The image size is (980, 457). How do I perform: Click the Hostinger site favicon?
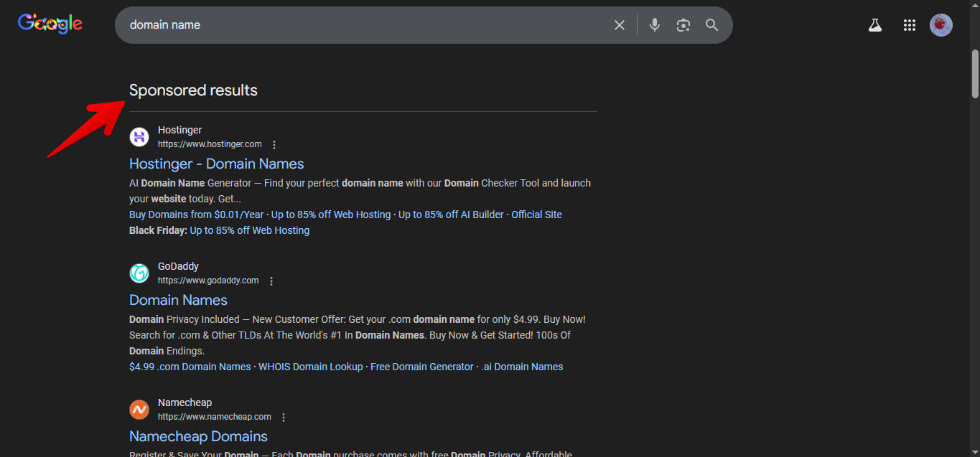[x=139, y=137]
